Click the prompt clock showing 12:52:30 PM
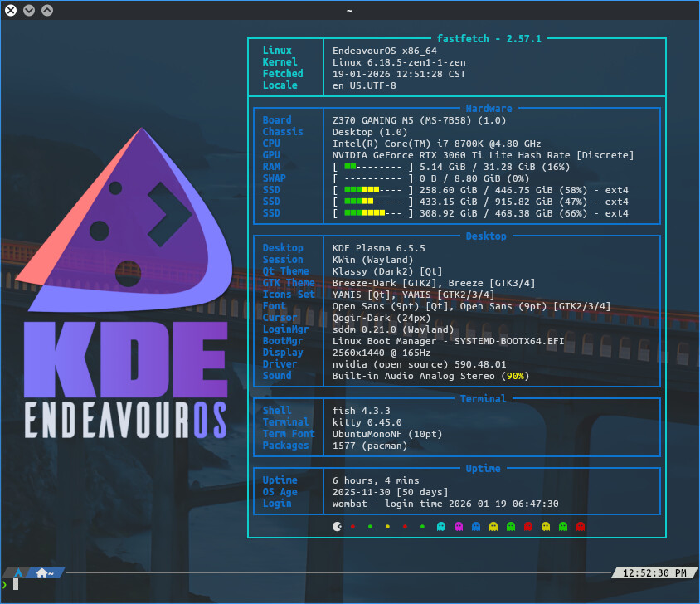This screenshot has width=700, height=604. [x=654, y=572]
